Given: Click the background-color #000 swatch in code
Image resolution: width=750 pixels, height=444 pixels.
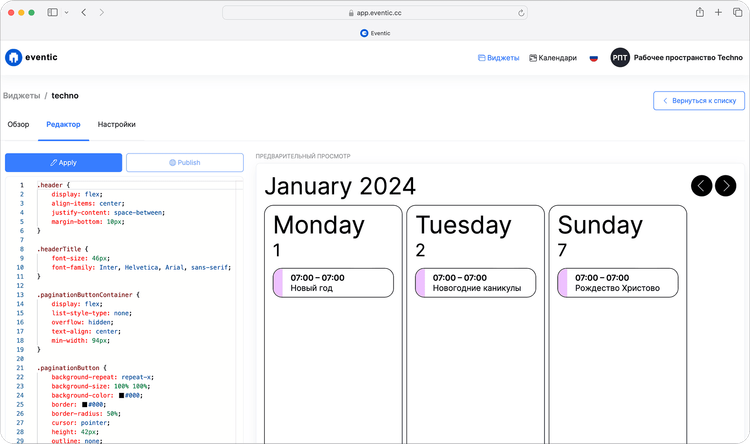Looking at the screenshot, I should point(132,395).
